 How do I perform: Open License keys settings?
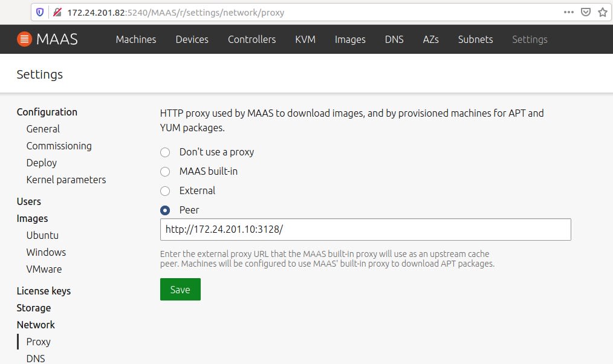point(44,291)
